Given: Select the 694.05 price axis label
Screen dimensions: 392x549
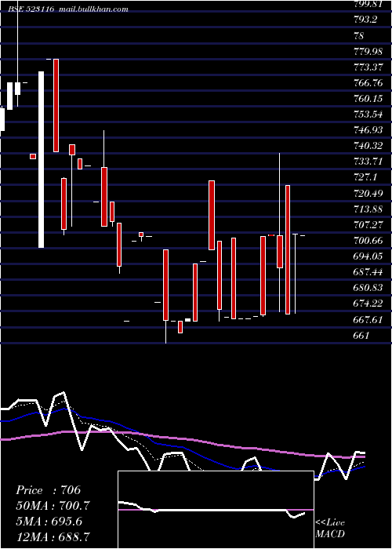Looking at the screenshot, I should 368,256.
